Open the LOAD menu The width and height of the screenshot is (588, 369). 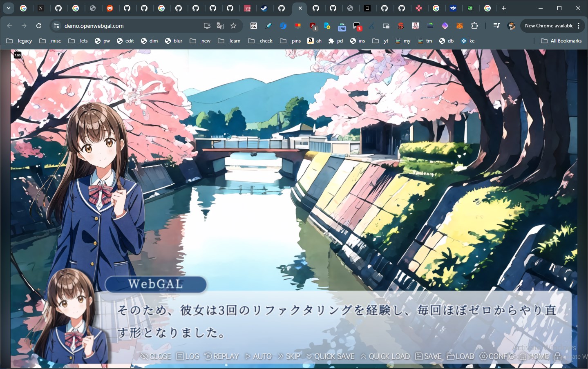pos(461,356)
